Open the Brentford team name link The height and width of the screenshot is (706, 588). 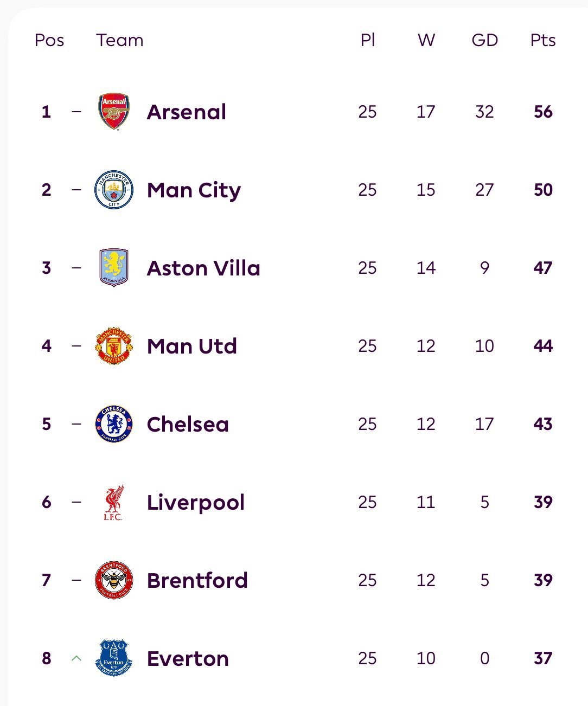[197, 580]
